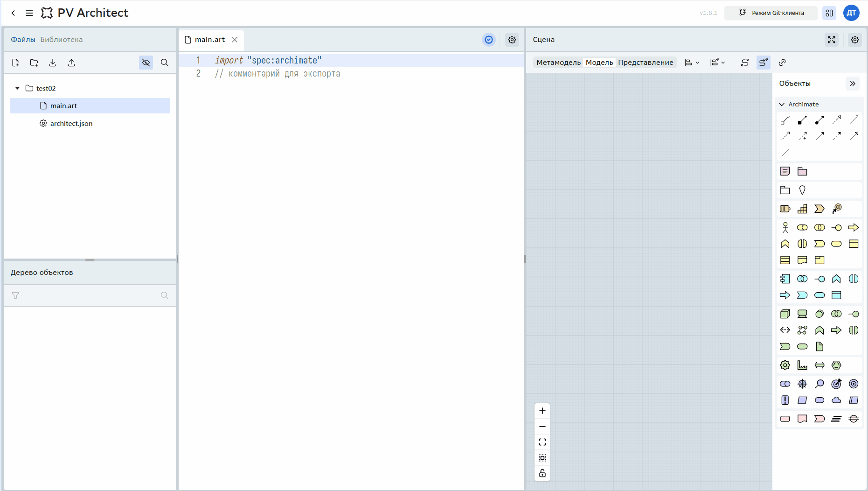Select Представление view tab

[646, 63]
